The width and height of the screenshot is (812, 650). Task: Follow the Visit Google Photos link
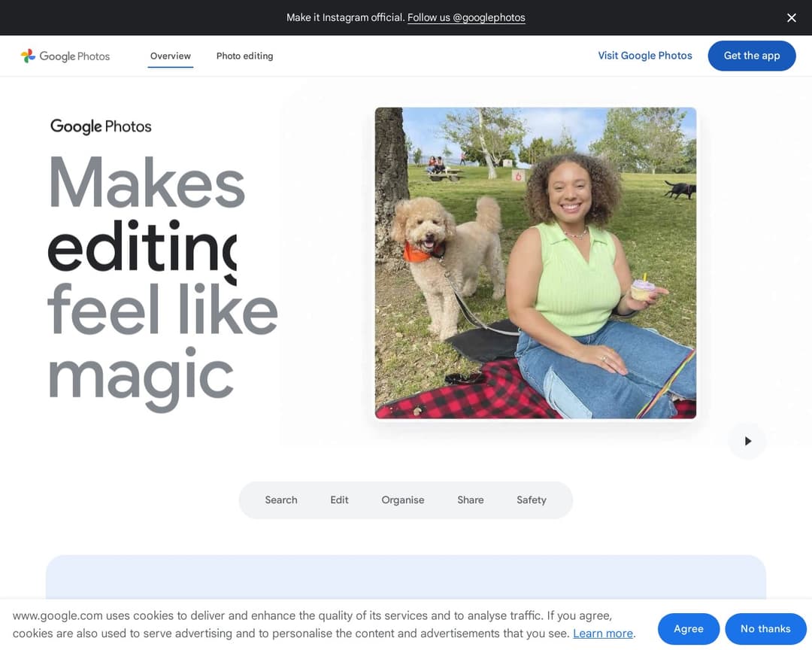point(645,56)
